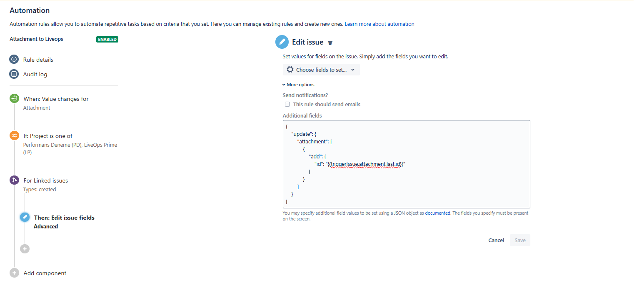Select 'If: Project is one of' condition
Screen dimensions: 644x303
(48, 136)
